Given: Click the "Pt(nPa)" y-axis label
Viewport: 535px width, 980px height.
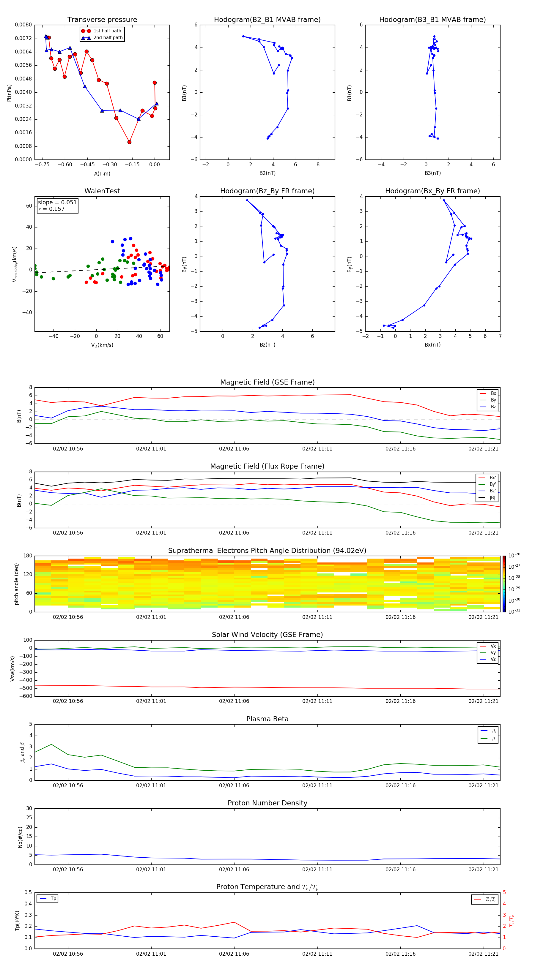Looking at the screenshot, I should pos(9,93).
